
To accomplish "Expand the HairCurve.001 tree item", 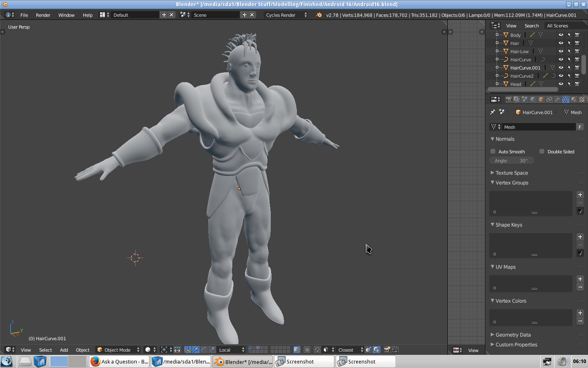I will coord(497,67).
